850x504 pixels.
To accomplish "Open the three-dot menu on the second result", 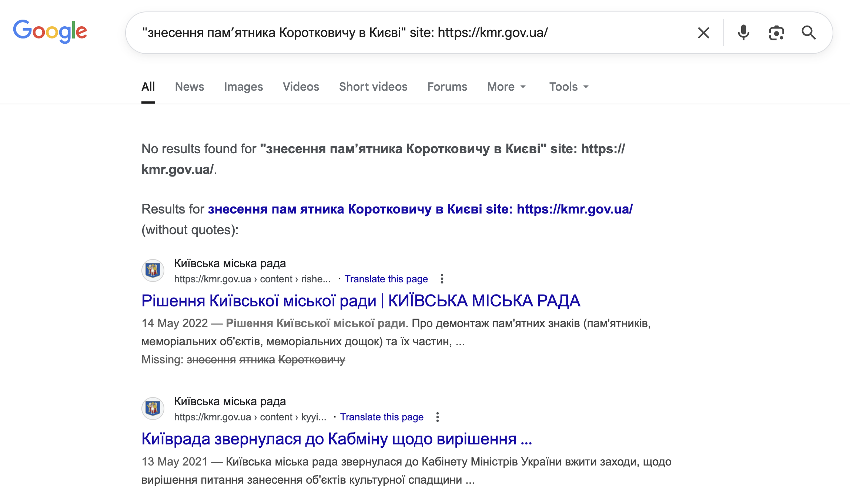I will click(x=438, y=417).
